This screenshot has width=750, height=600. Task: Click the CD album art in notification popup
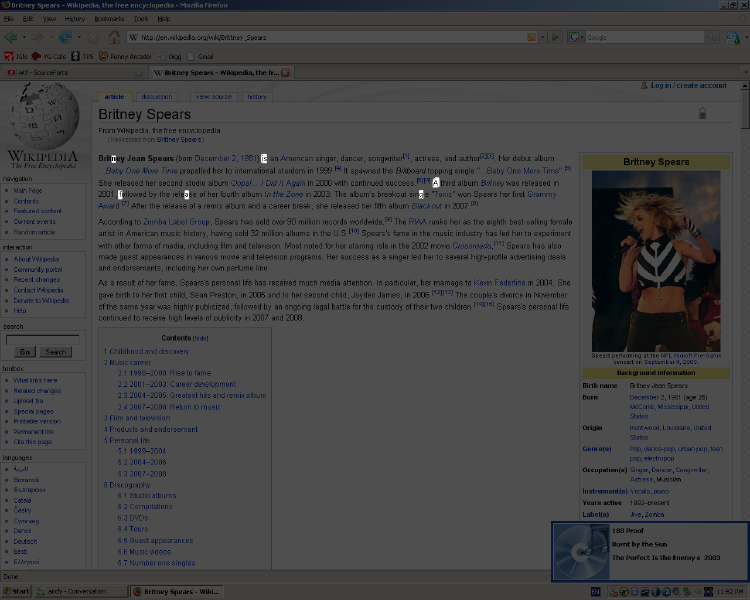(580, 552)
